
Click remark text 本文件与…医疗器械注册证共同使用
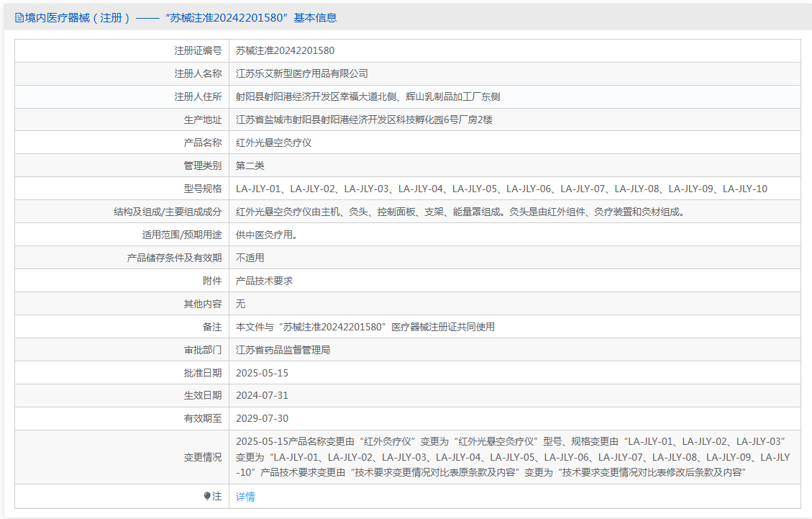tap(365, 327)
